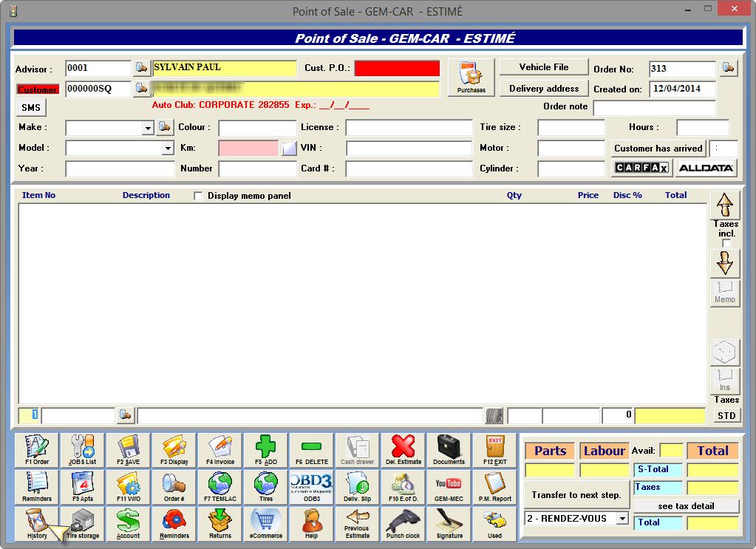Expand the Model dropdown

pyautogui.click(x=168, y=148)
